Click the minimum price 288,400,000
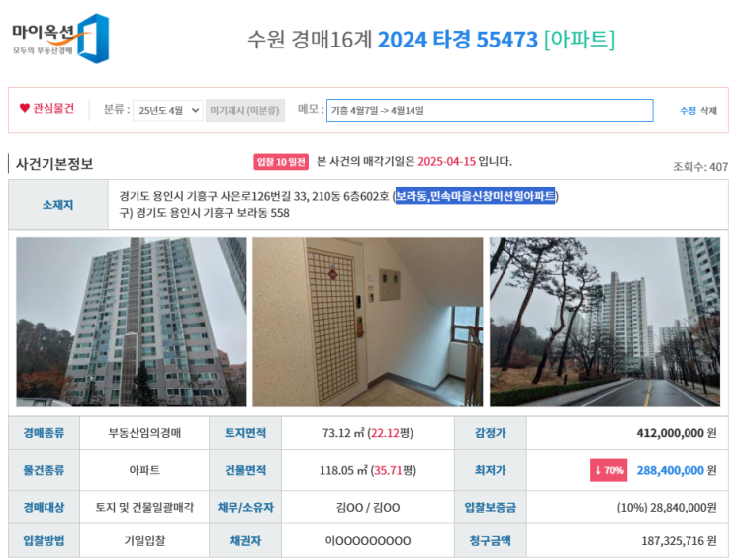735x560 pixels. pyautogui.click(x=670, y=470)
